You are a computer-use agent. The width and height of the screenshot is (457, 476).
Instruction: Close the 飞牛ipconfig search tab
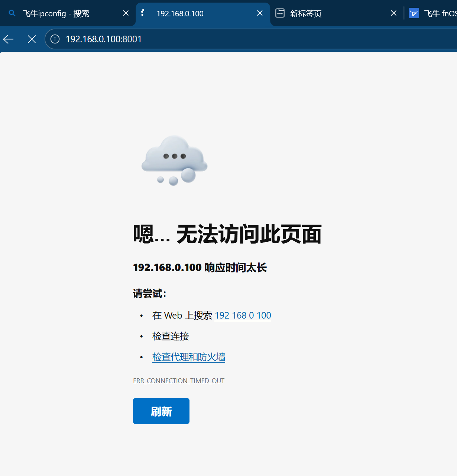[x=126, y=13]
